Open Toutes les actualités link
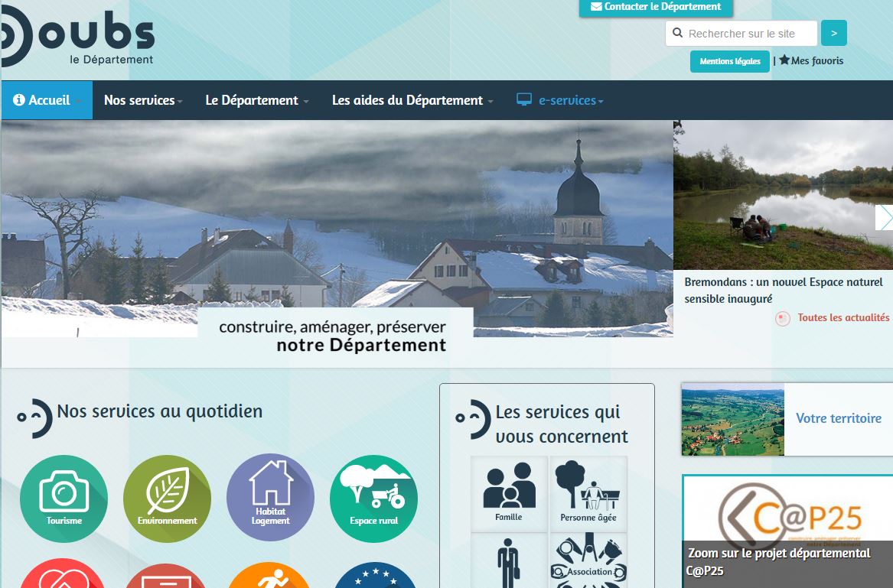Viewport: 893px width, 588px height. pyautogui.click(x=843, y=317)
